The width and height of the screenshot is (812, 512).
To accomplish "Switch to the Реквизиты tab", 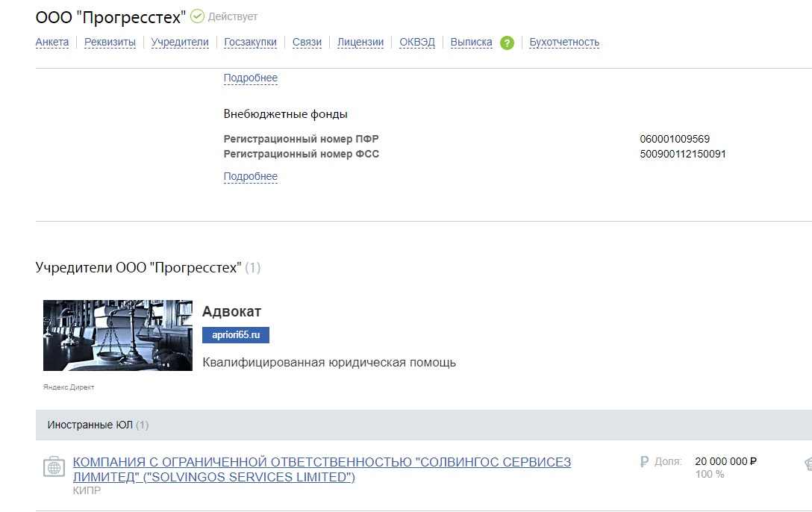I will pyautogui.click(x=110, y=43).
